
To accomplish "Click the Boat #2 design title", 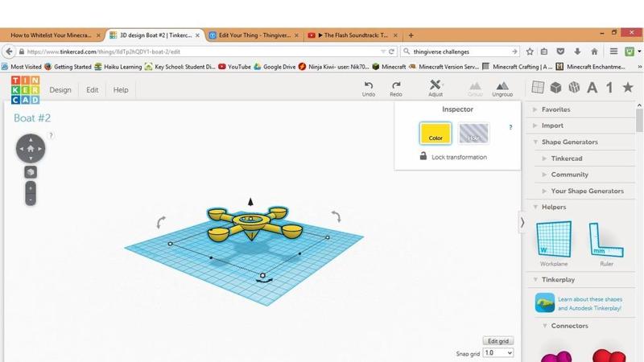I will pos(32,118).
